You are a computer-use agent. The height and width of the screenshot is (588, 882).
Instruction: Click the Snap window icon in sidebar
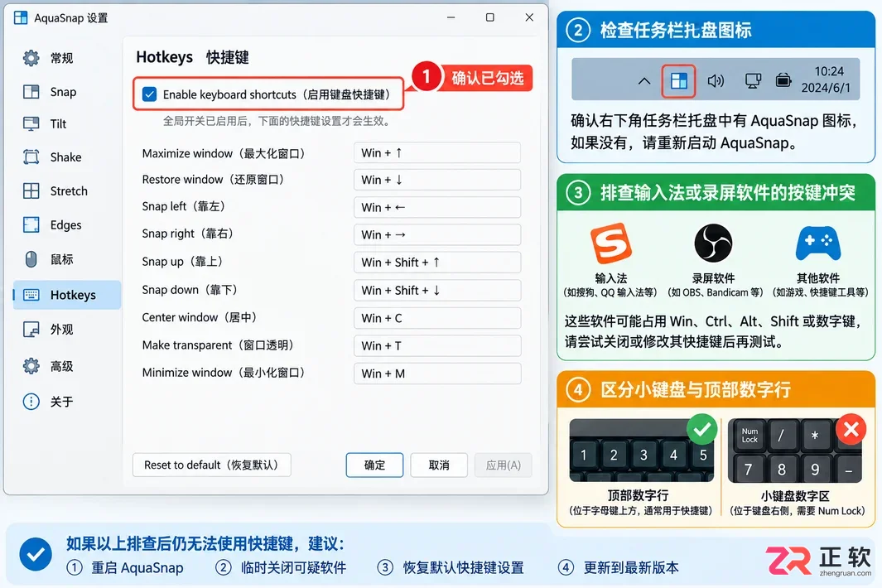[x=31, y=92]
